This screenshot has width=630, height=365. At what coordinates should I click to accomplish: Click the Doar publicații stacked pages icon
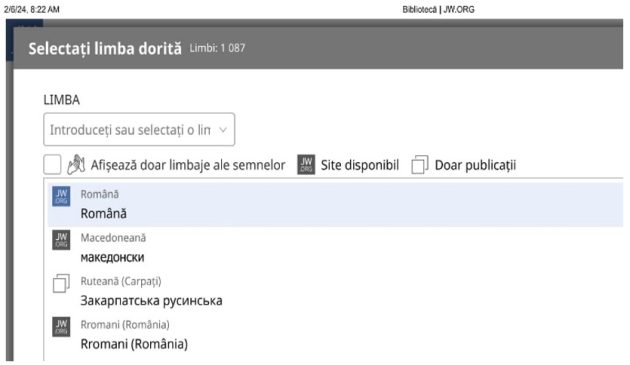pyautogui.click(x=420, y=165)
